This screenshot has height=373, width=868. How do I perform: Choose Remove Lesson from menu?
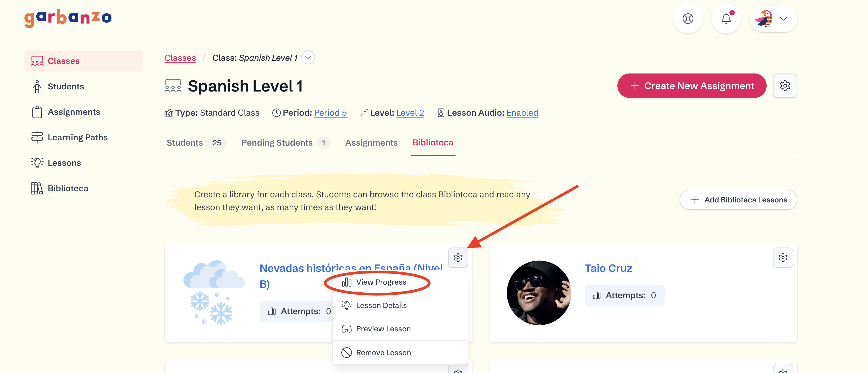click(383, 353)
